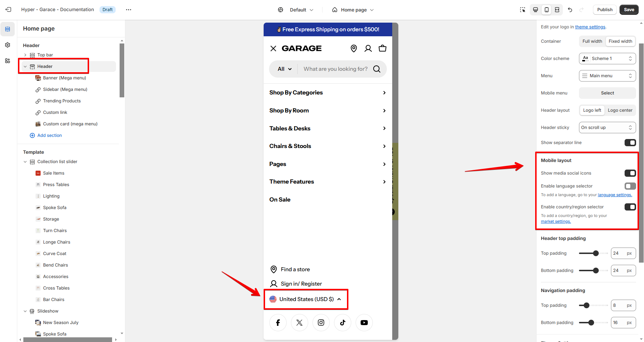Open theme settings gear in left rail
644x342 pixels.
pyautogui.click(x=8, y=45)
